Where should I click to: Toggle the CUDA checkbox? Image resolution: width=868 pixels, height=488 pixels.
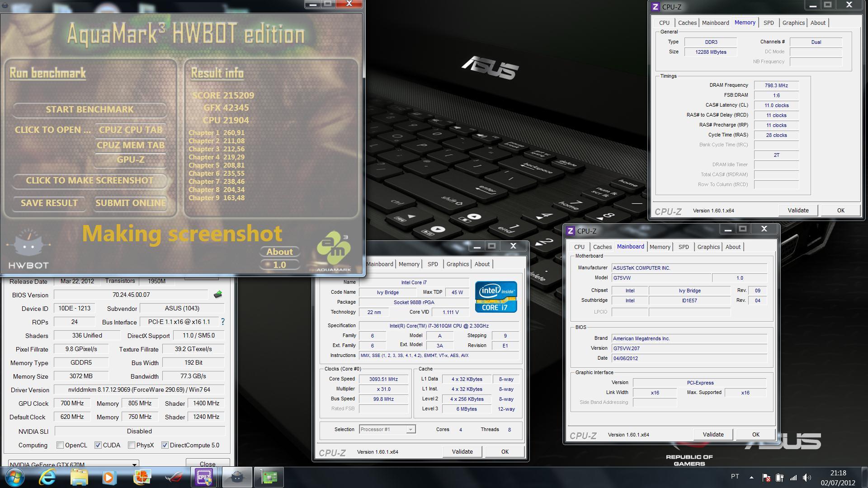pos(98,445)
